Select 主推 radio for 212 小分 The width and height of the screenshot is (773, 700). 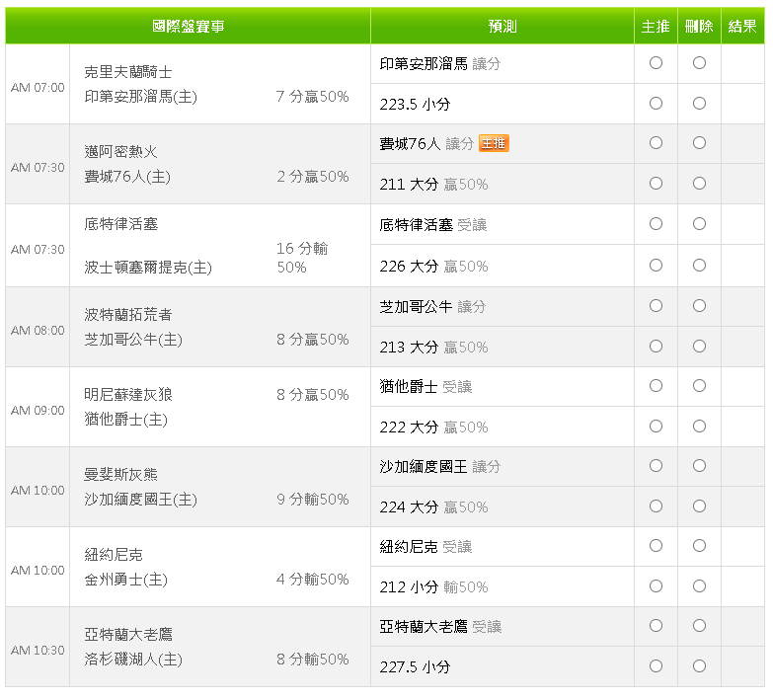(656, 586)
